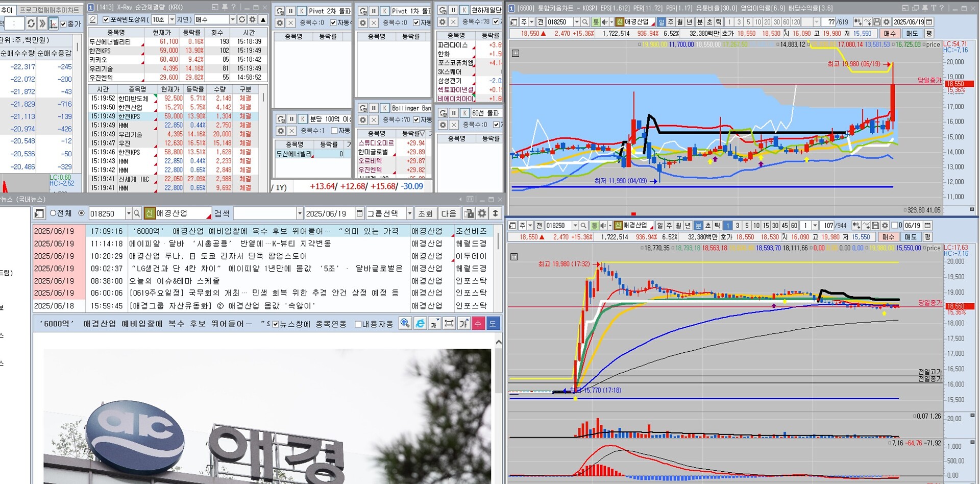This screenshot has width=980, height=484.
Task: Open the 그룹선택 dropdown
Action: tap(409, 213)
